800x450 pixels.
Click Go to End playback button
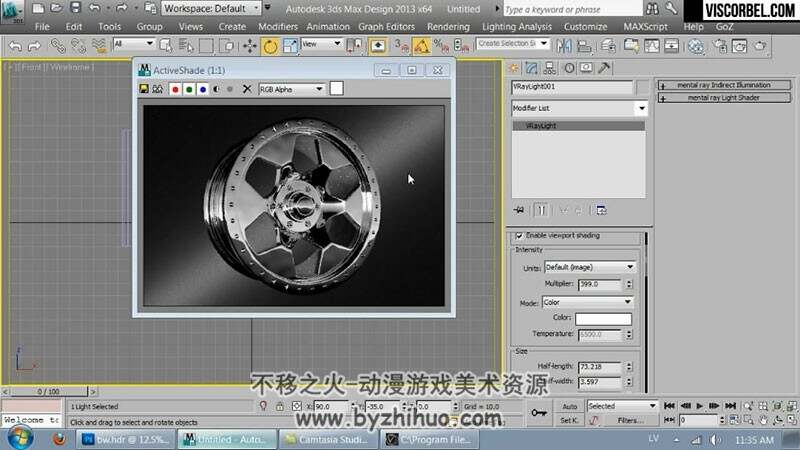[x=731, y=406]
